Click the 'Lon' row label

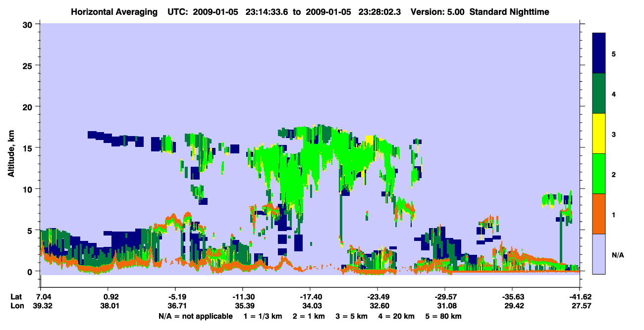point(16,306)
